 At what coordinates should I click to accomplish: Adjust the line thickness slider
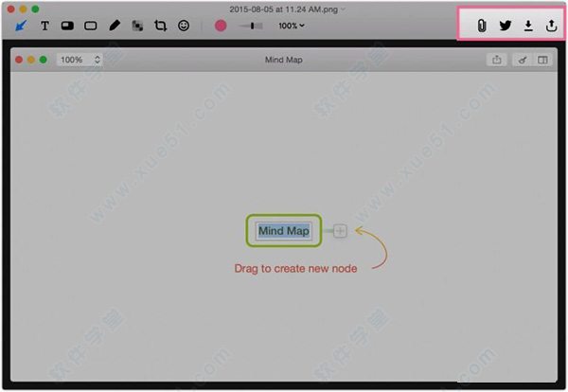point(252,26)
